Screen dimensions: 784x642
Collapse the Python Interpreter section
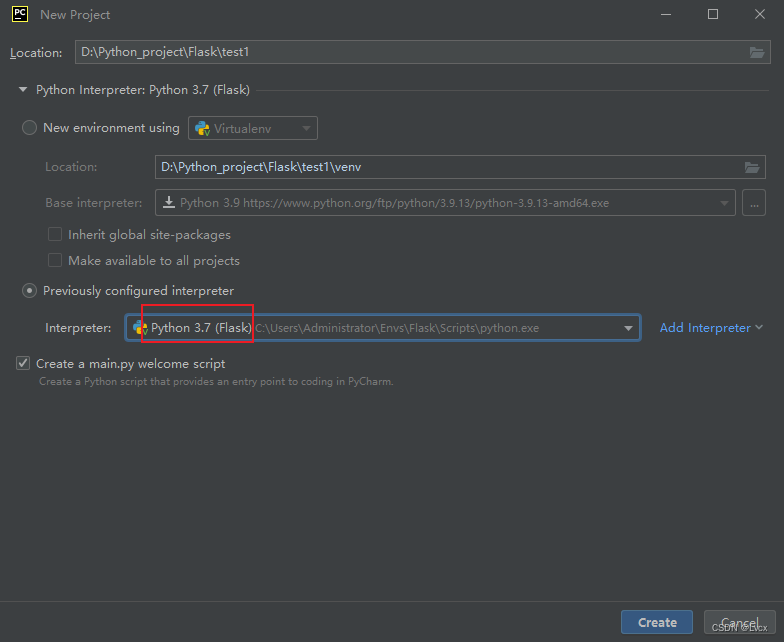click(23, 90)
